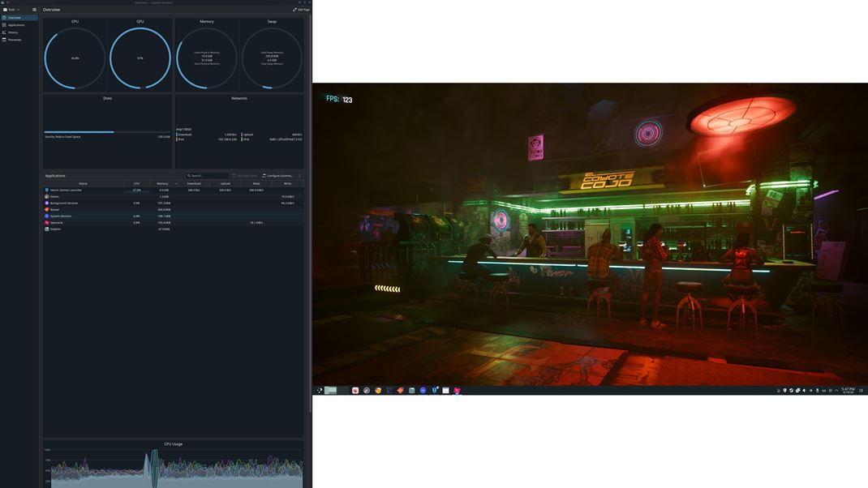868x488 pixels.
Task: Select the Steam application row
Action: (174, 196)
